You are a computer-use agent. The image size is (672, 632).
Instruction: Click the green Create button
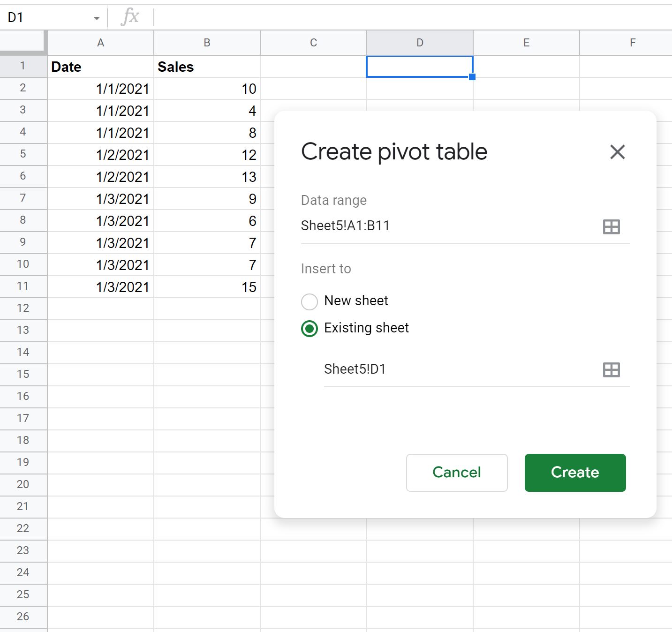coord(575,473)
